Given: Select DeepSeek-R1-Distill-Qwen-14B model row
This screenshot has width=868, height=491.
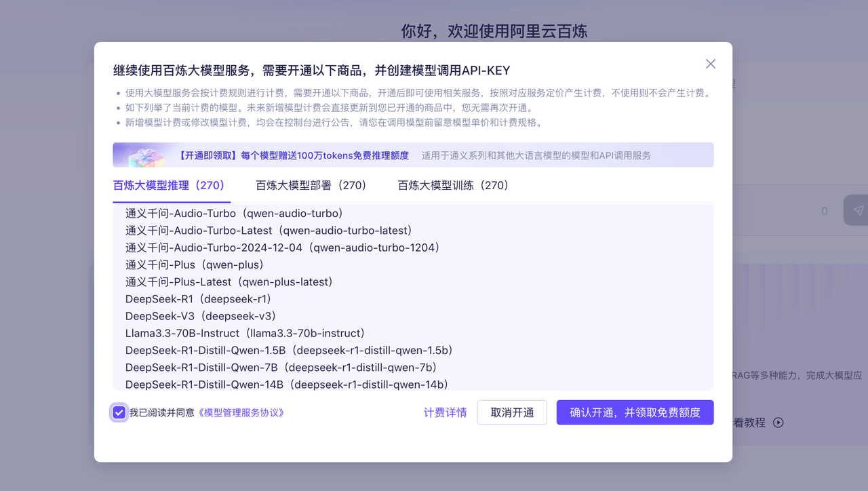Looking at the screenshot, I should pyautogui.click(x=285, y=384).
